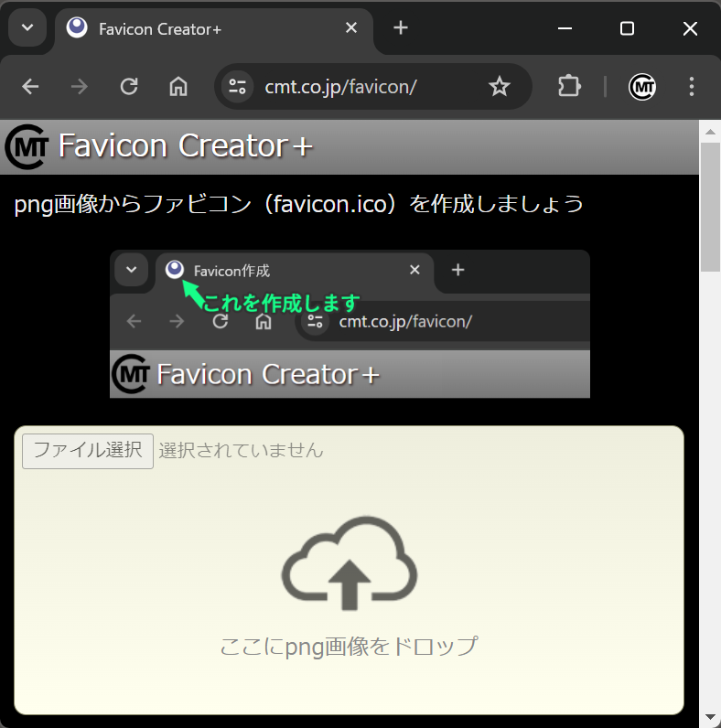Close the browser window
Image resolution: width=721 pixels, height=728 pixels.
coord(690,28)
